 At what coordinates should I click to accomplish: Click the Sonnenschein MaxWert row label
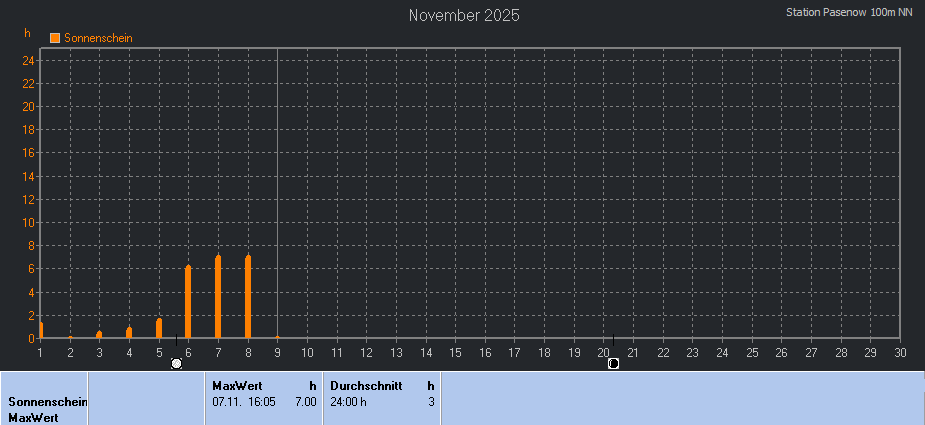(44, 409)
